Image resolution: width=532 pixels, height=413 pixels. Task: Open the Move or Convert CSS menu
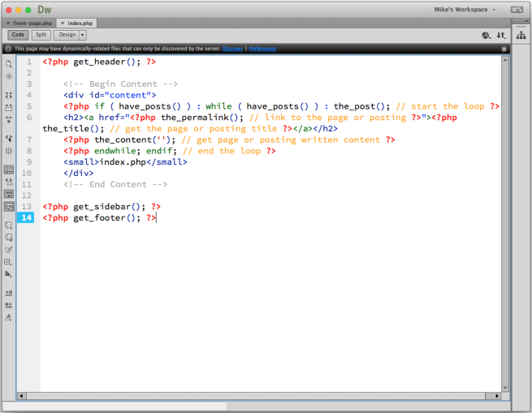tap(9, 274)
